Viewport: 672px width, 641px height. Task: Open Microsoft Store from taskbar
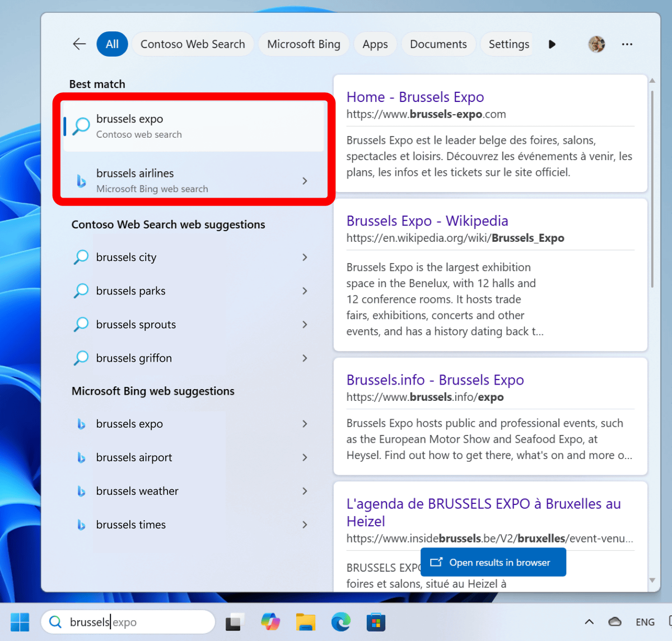[376, 622]
